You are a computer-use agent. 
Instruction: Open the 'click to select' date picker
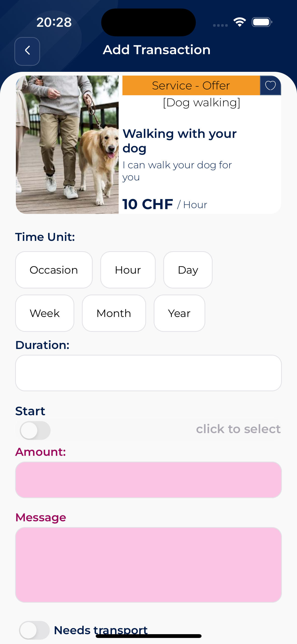click(238, 429)
